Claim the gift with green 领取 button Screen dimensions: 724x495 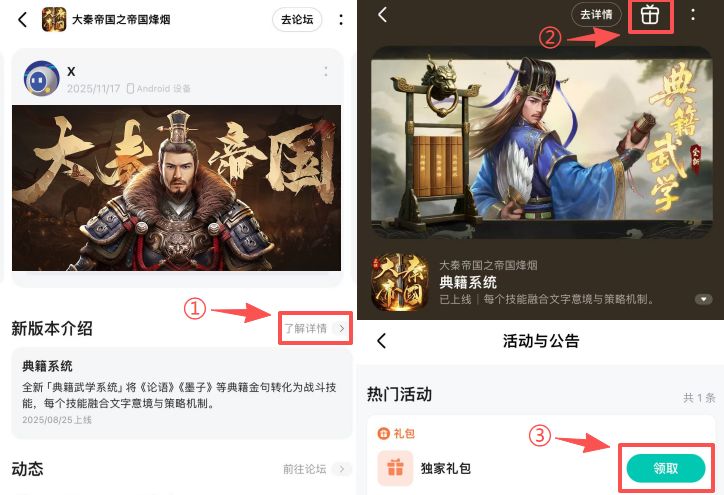(x=665, y=468)
